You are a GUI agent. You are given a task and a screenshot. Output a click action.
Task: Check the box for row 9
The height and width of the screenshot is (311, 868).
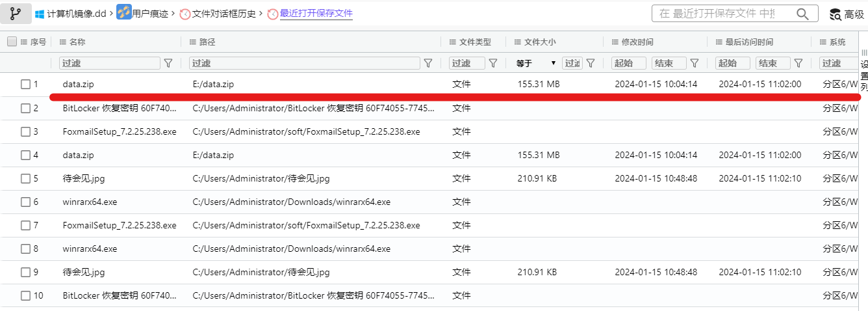tap(25, 272)
